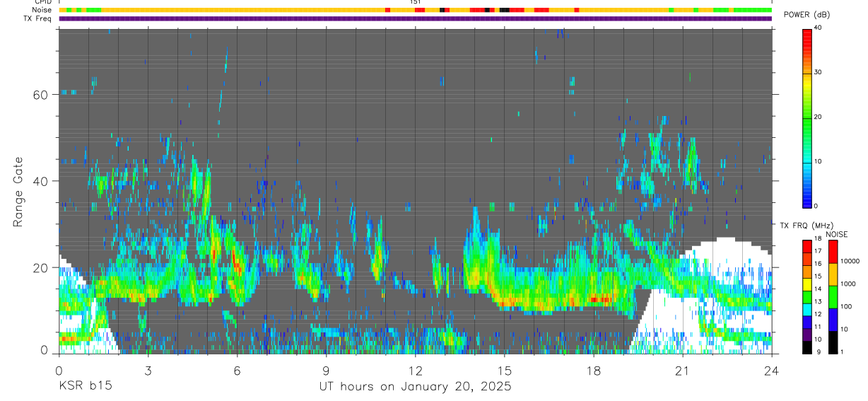Select the 10000 label on NOISE scale
868x401 pixels.
click(x=853, y=261)
